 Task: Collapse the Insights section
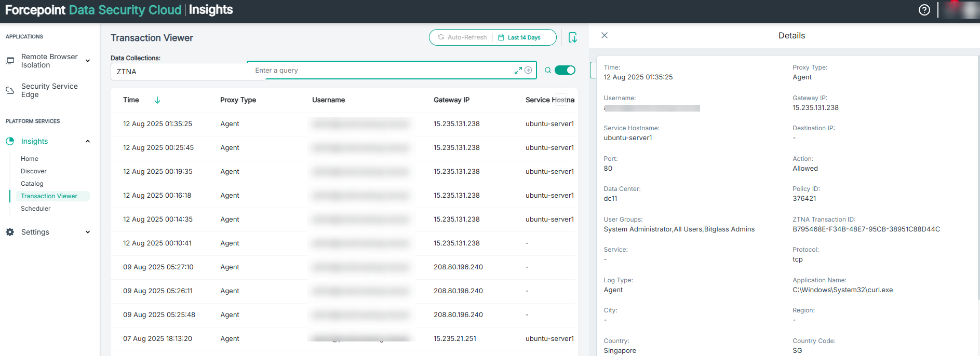click(x=88, y=141)
